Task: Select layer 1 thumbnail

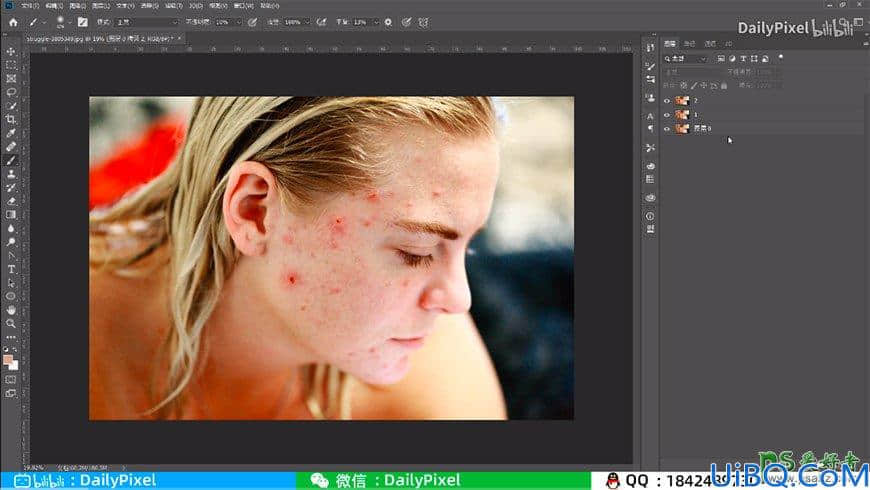Action: coord(682,115)
